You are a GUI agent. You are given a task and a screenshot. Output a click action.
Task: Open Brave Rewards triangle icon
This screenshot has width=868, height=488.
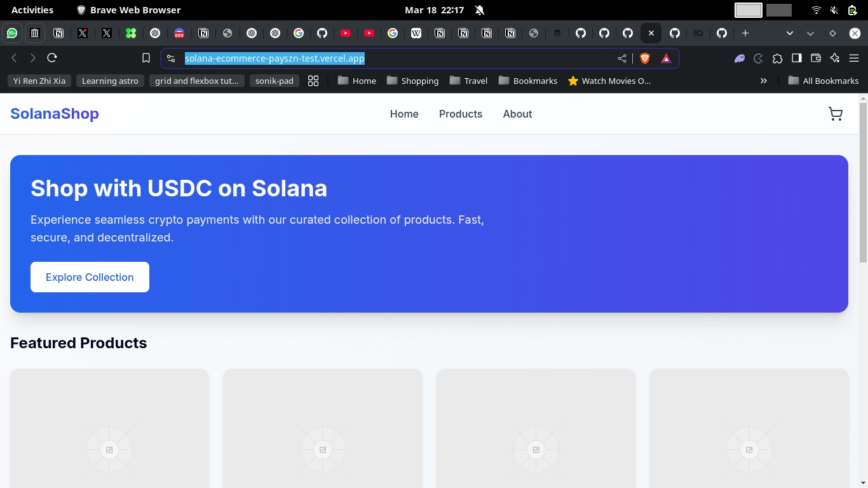point(666,58)
